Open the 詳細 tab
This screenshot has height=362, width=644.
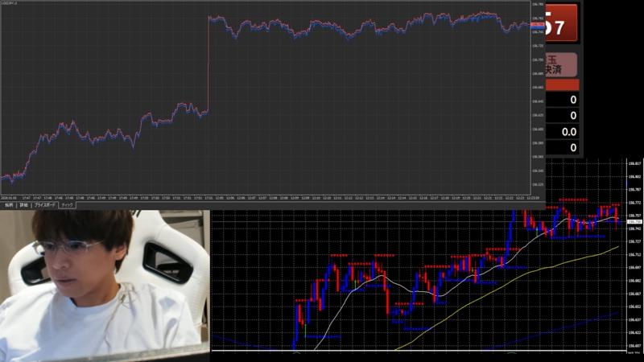coord(24,205)
